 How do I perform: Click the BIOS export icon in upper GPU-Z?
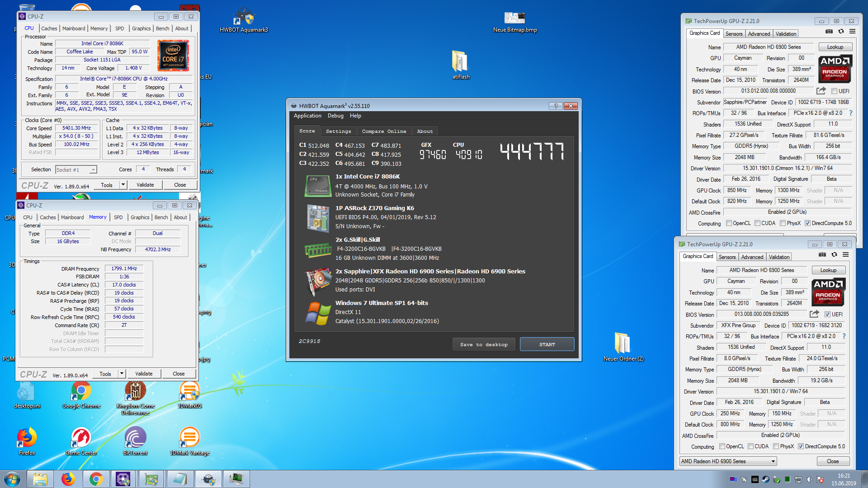(x=821, y=91)
